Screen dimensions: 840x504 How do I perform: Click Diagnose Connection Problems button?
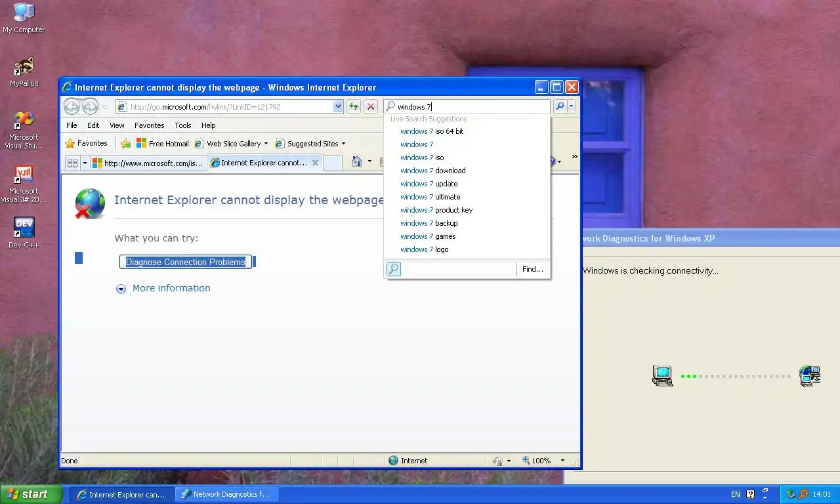pos(186,262)
